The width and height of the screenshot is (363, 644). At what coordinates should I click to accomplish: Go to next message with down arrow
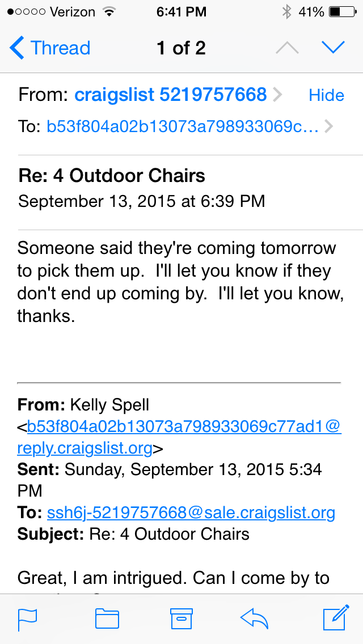click(x=333, y=48)
